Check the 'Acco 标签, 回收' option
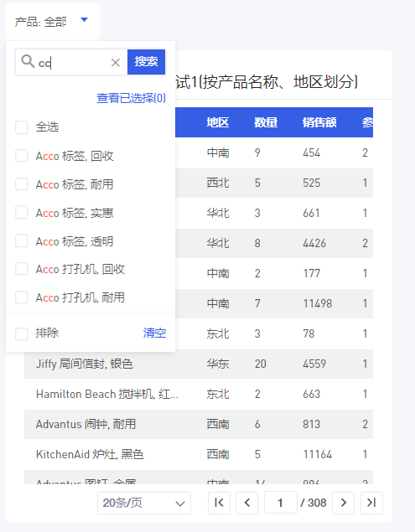Viewport: 415px width, 532px height. click(x=22, y=156)
